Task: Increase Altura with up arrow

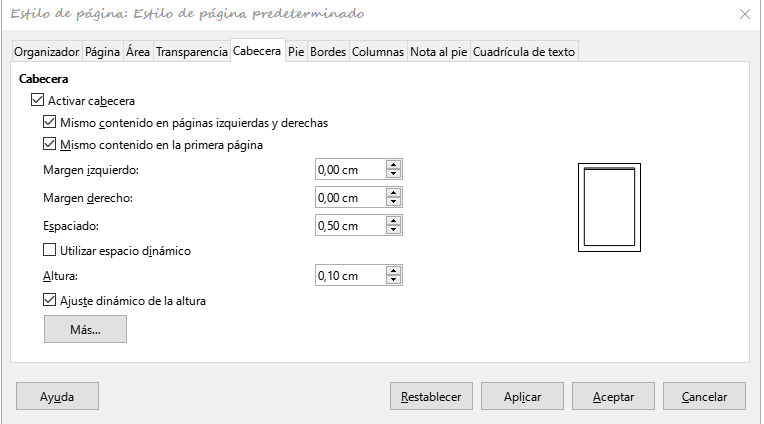Action: (393, 270)
